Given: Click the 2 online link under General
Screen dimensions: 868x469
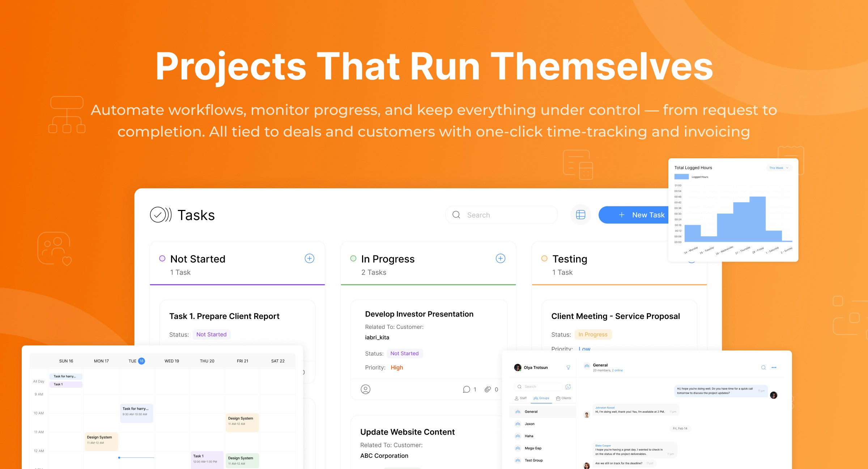Looking at the screenshot, I should click(x=617, y=370).
